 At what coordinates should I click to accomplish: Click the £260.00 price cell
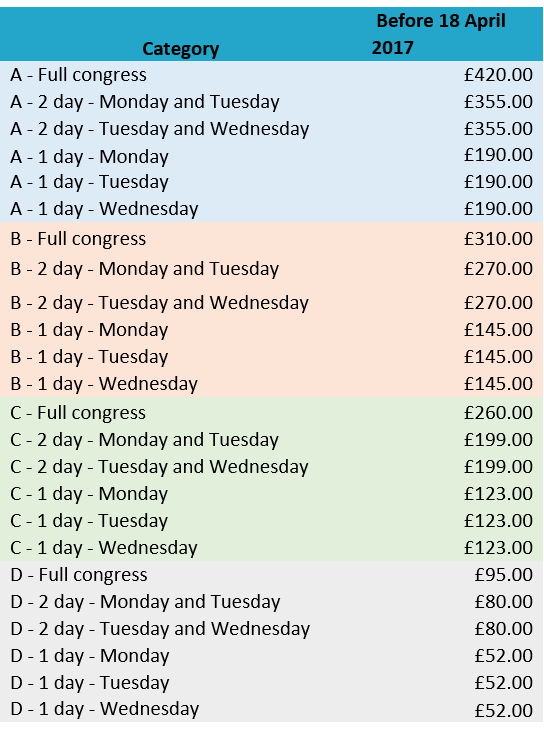pos(498,413)
